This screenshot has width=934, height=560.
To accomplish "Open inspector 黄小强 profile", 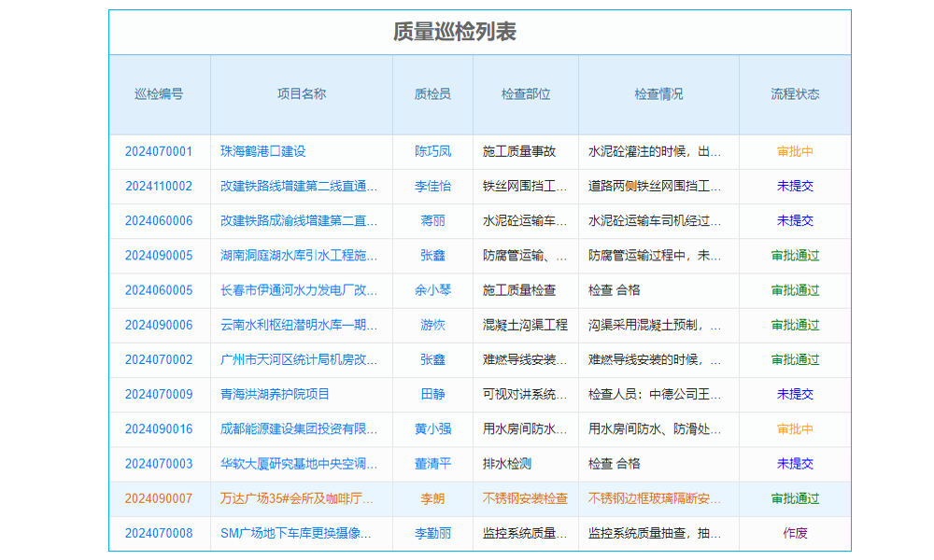I will (x=432, y=429).
